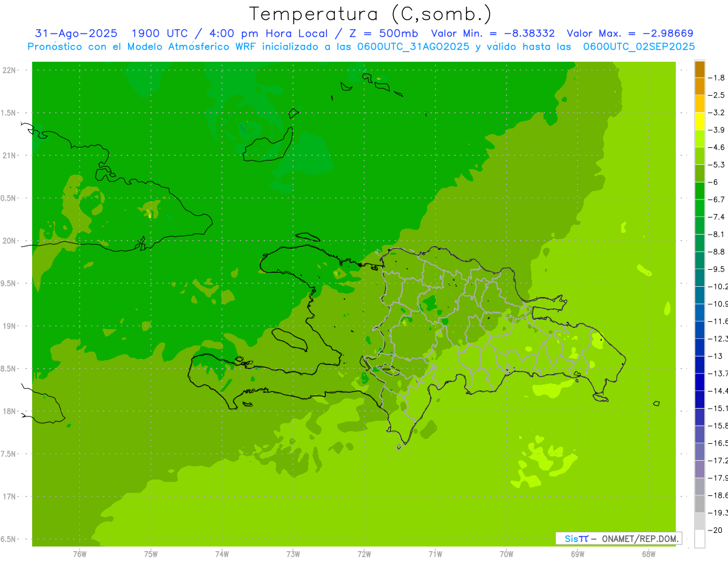The image size is (728, 562).
Task: Click the 73W longitude label
Action: click(293, 554)
